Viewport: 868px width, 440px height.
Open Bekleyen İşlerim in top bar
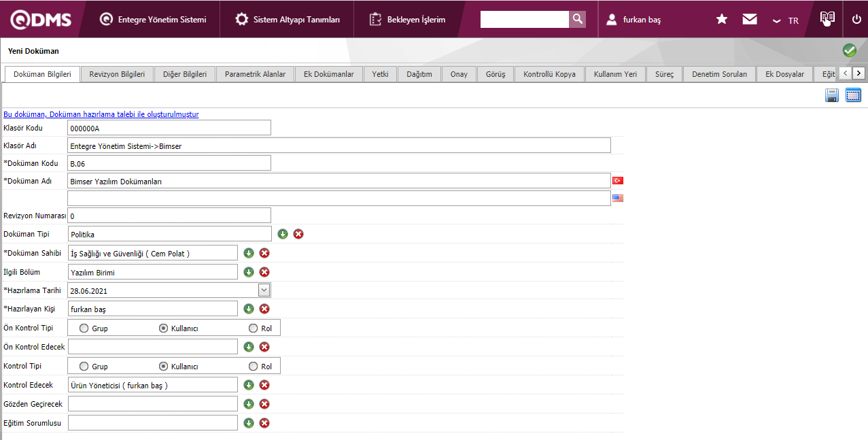coord(408,20)
